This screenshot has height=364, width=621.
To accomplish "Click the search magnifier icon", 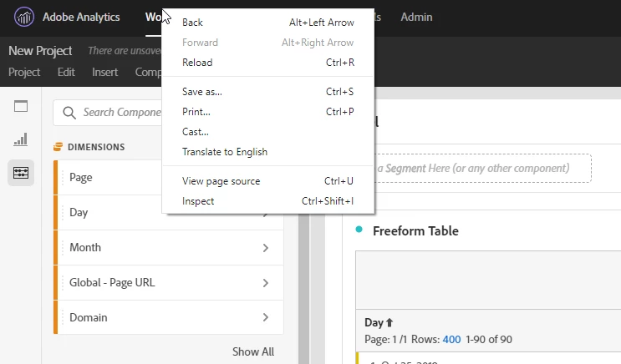I will pos(69,113).
